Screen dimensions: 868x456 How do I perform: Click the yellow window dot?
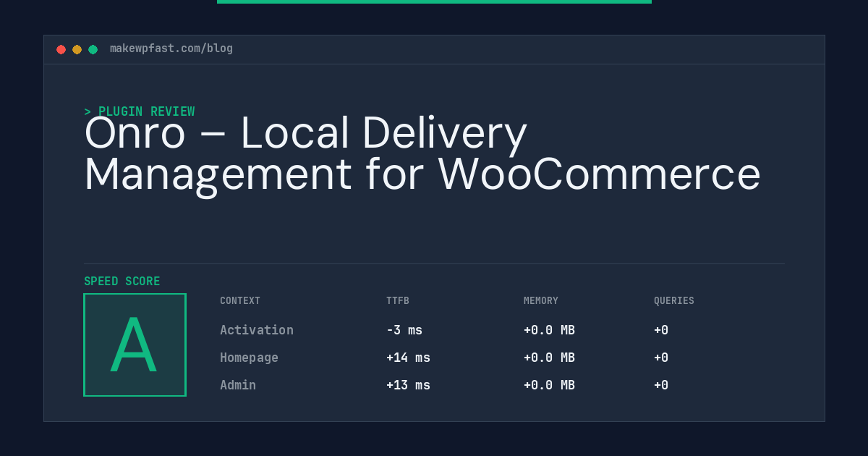77,49
